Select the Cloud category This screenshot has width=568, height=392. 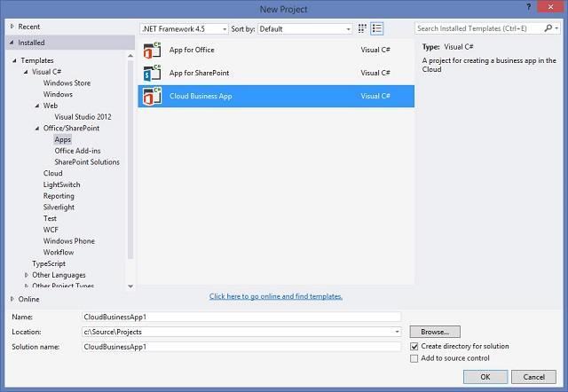click(53, 173)
